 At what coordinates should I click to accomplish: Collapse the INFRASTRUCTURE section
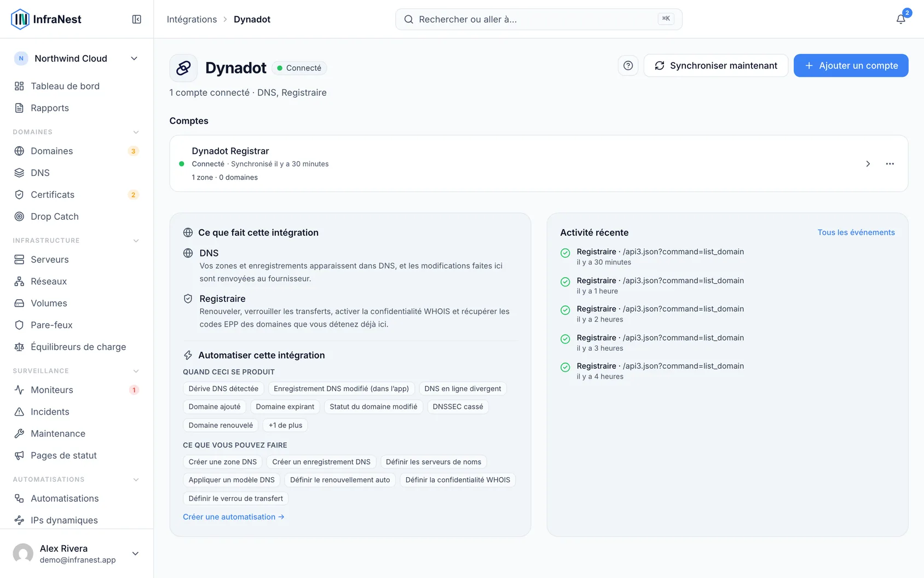click(x=136, y=241)
